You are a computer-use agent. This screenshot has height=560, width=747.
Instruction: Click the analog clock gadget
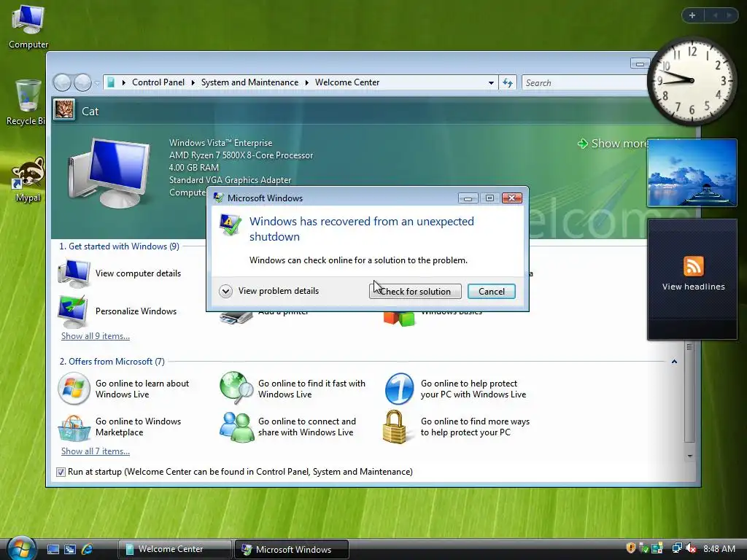[x=692, y=81]
